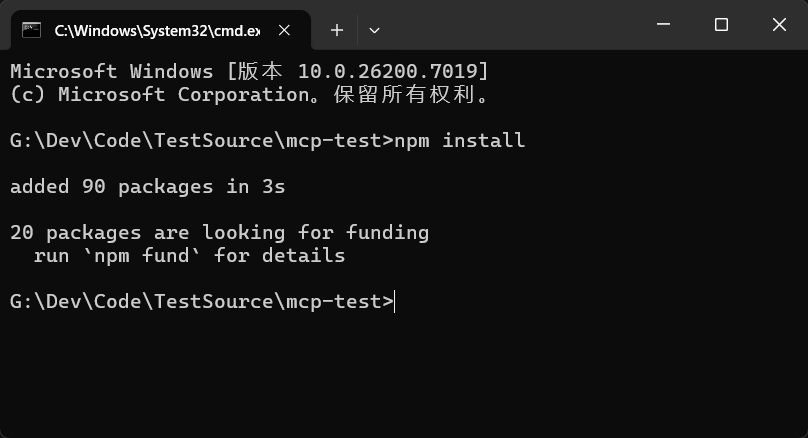The width and height of the screenshot is (808, 438).
Task: Maximize the terminal window
Action: point(721,25)
